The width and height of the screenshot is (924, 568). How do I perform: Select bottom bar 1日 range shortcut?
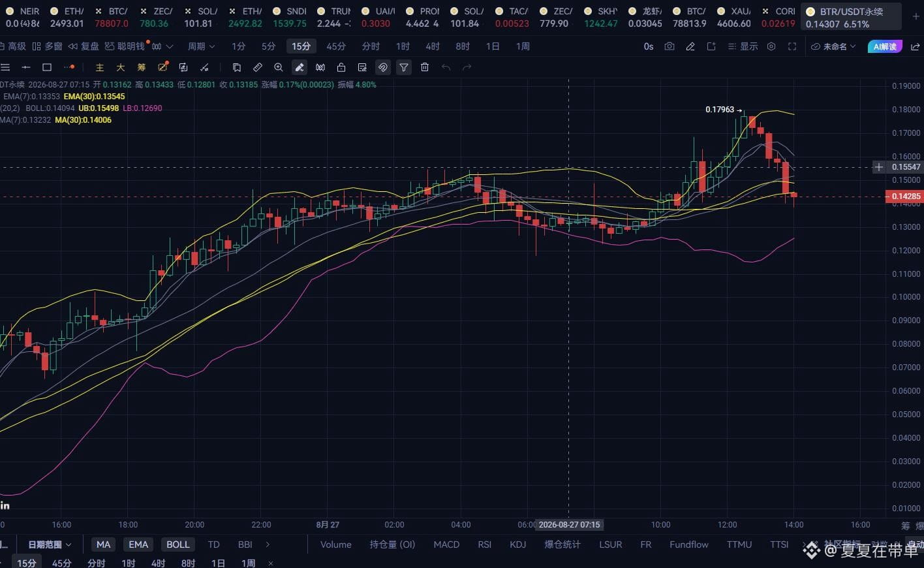(218, 563)
